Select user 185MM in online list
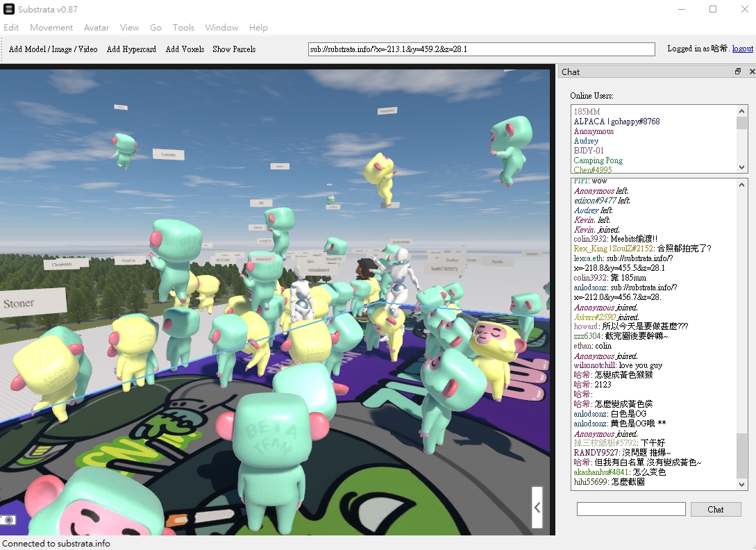Screen dimensions: 756x550 [587, 111]
